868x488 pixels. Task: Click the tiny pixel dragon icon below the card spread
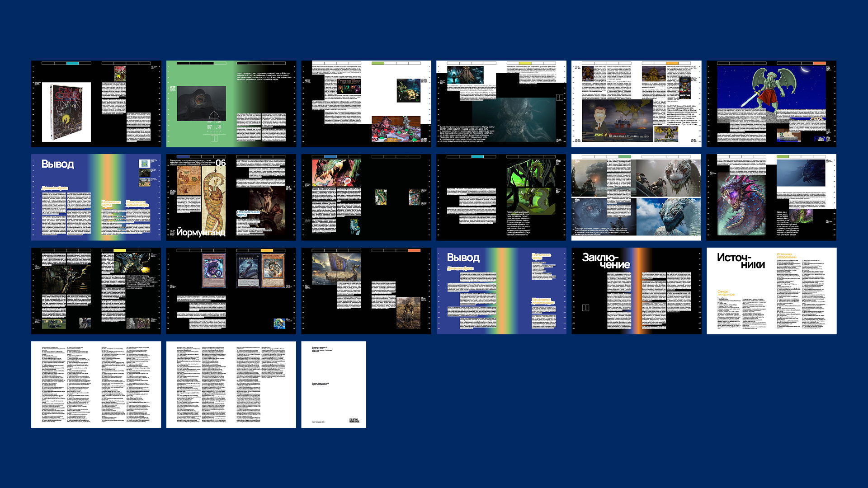click(x=279, y=323)
